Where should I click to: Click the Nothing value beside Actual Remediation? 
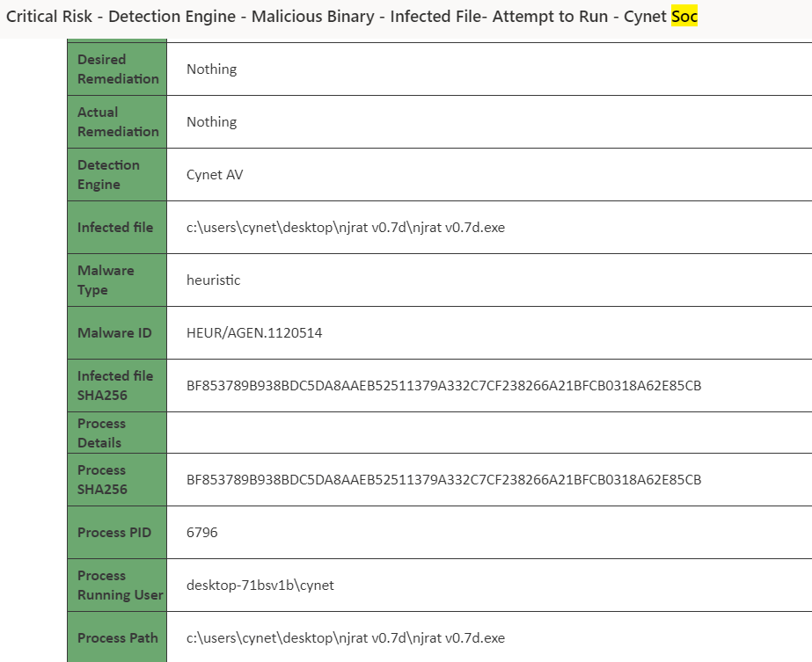point(211,122)
